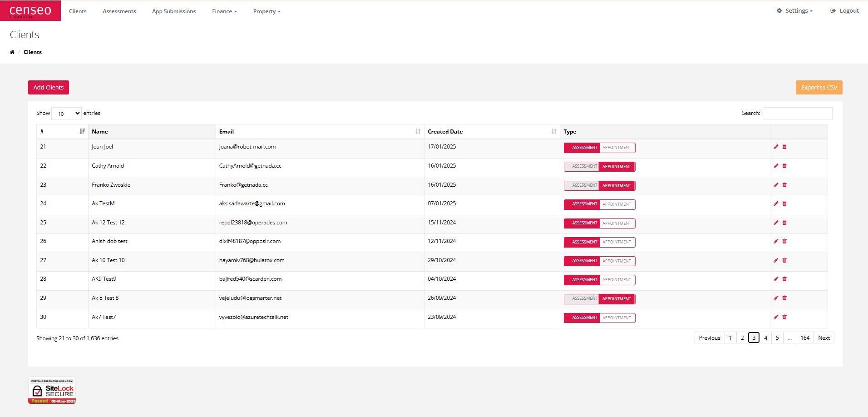Click the Add Clients button
Screen dimensions: 868x417
click(x=49, y=88)
